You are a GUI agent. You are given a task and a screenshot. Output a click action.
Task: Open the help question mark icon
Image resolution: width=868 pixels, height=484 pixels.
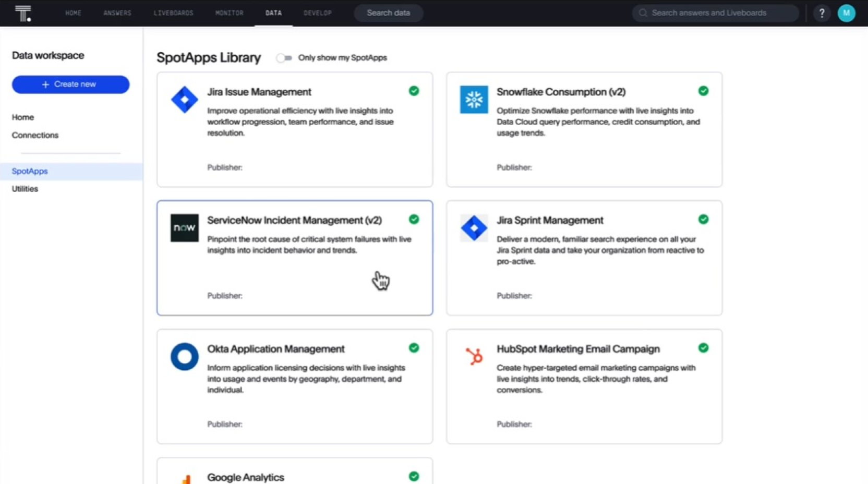click(x=822, y=13)
